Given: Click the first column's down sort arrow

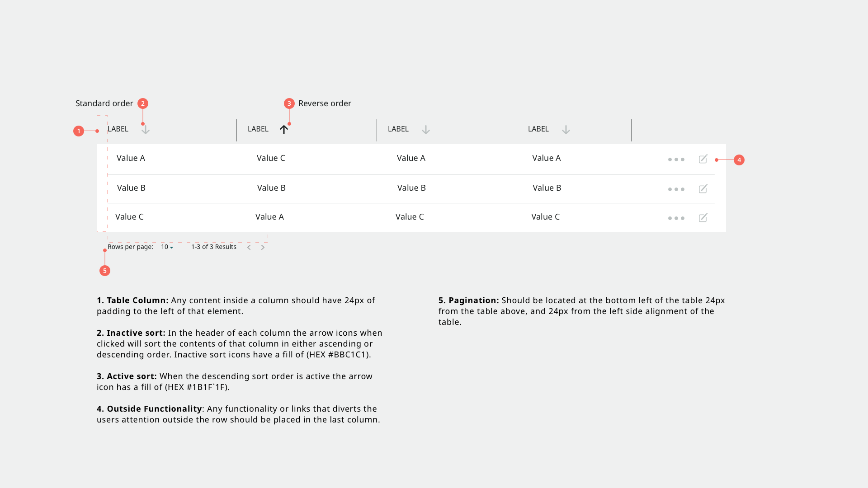Looking at the screenshot, I should tap(145, 130).
